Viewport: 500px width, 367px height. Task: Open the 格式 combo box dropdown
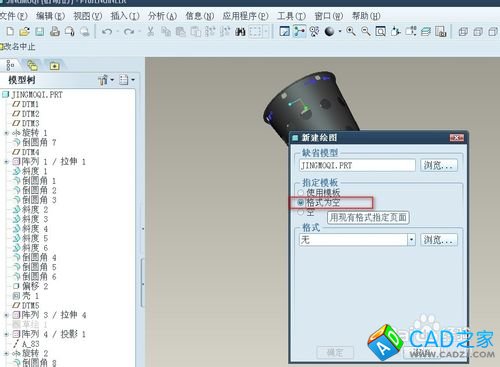[411, 240]
